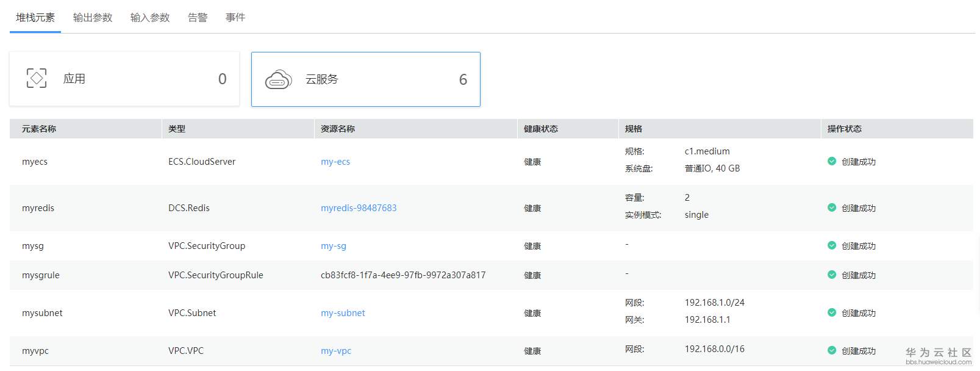Click the c1.medium specification value
The width and height of the screenshot is (980, 371).
[x=707, y=151]
